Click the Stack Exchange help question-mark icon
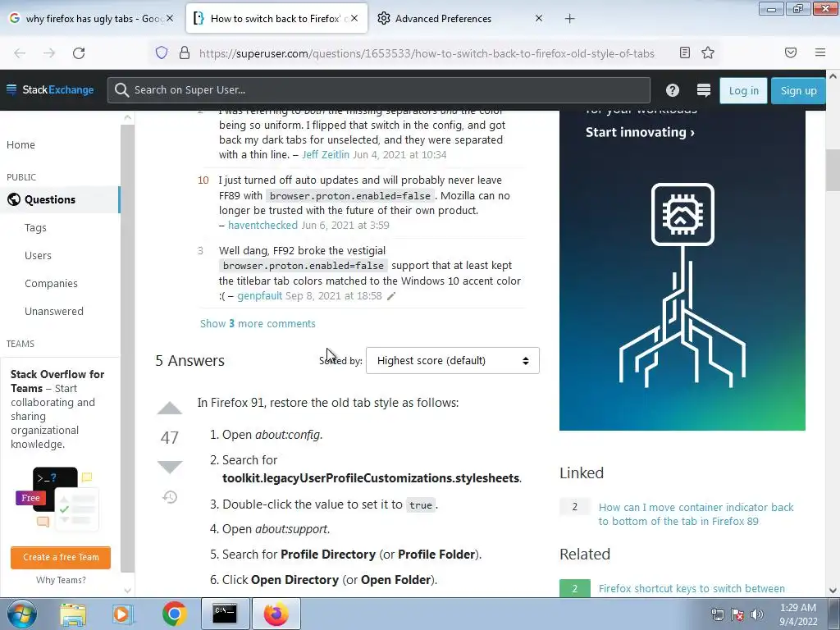 pyautogui.click(x=673, y=90)
